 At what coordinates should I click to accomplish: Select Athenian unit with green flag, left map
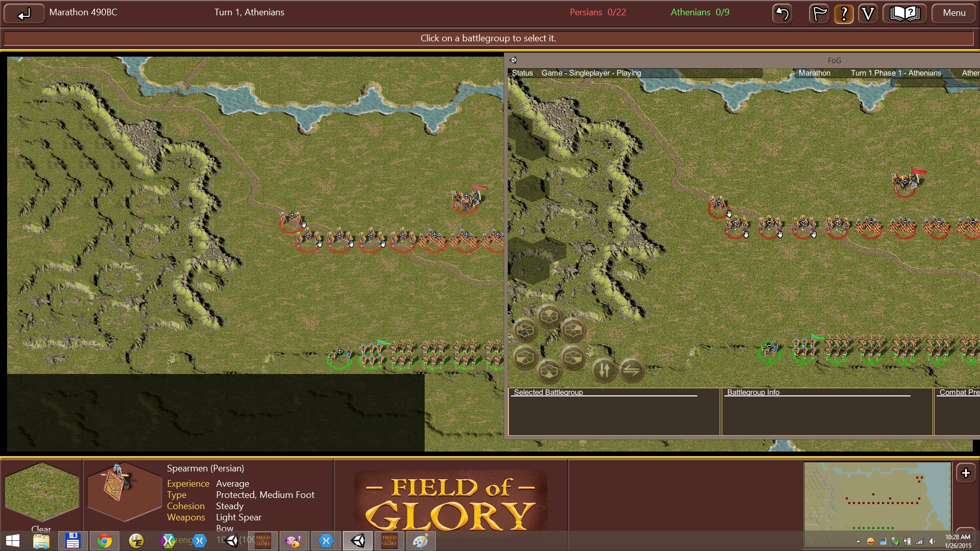(x=373, y=354)
